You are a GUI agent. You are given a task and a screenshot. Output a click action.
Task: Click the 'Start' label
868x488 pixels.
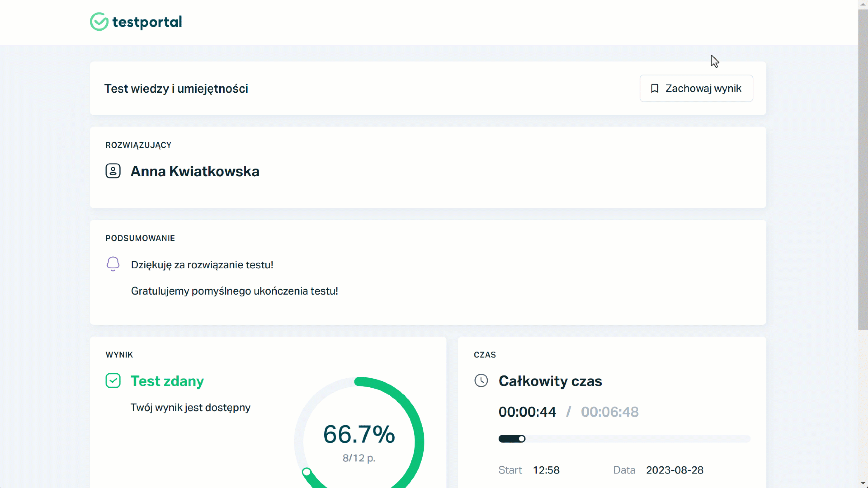click(510, 470)
